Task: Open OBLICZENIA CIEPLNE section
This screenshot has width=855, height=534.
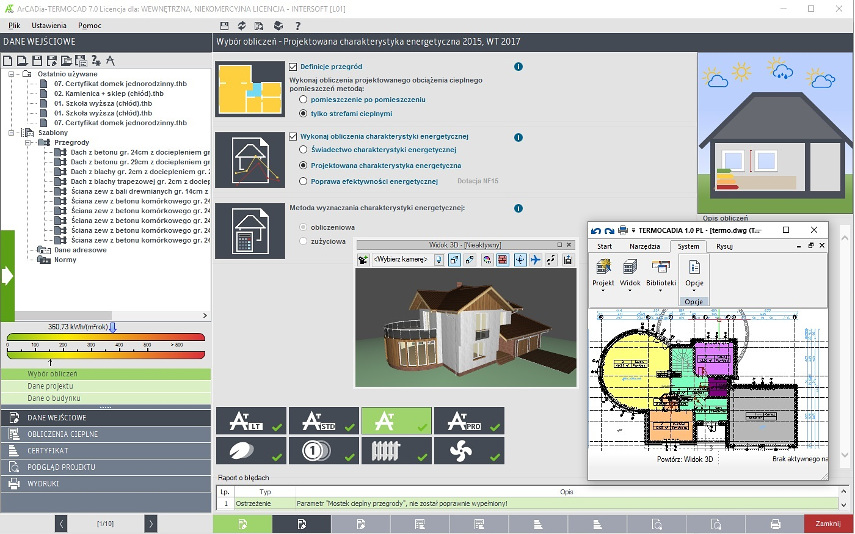Action: click(106, 434)
